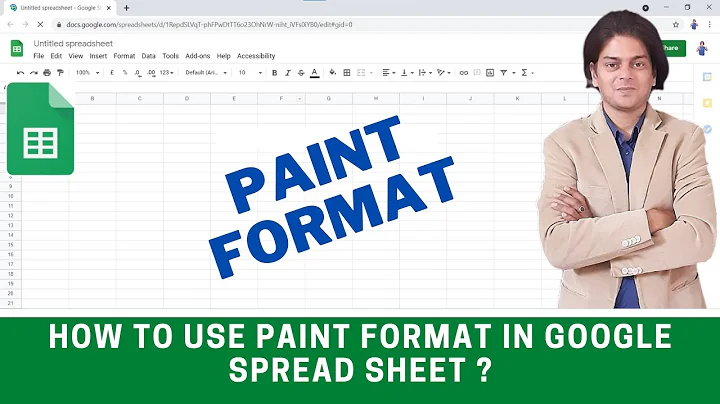The image size is (720, 404).
Task: Open the Add-ons menu
Action: point(197,56)
